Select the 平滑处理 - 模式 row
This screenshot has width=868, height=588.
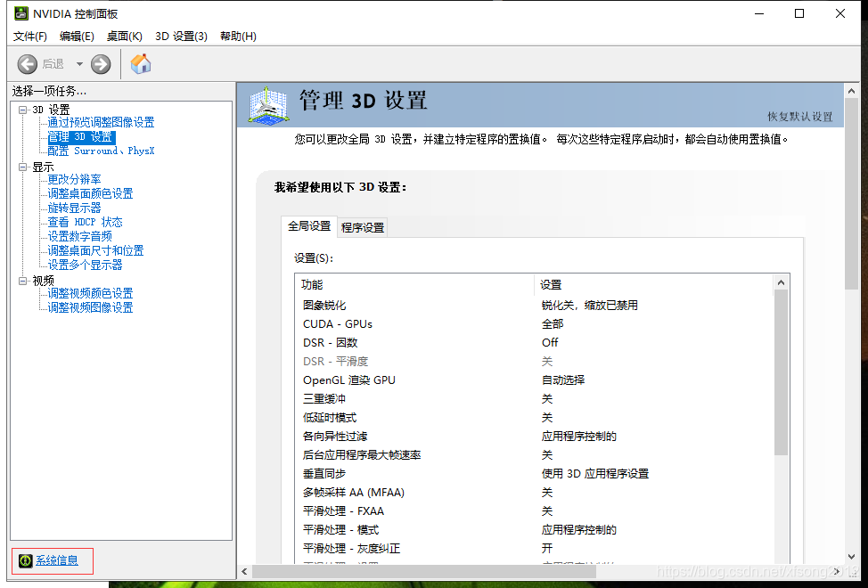[534, 530]
